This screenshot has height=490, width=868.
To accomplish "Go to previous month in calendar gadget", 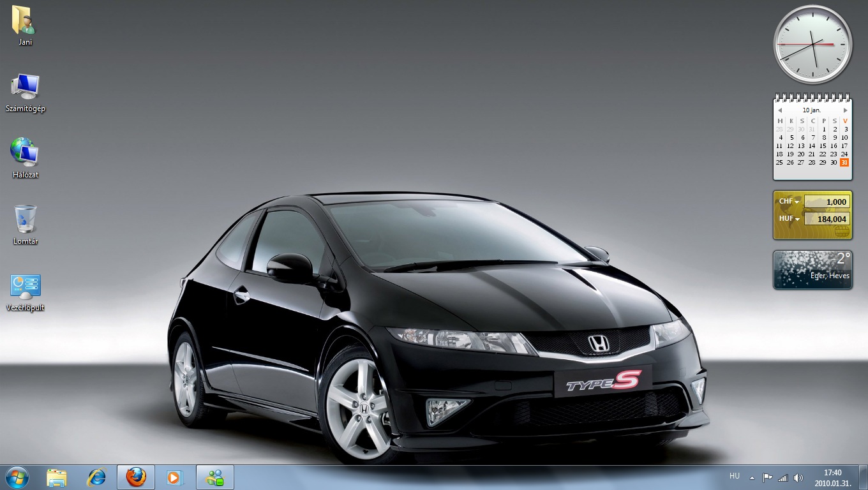I will coord(780,110).
